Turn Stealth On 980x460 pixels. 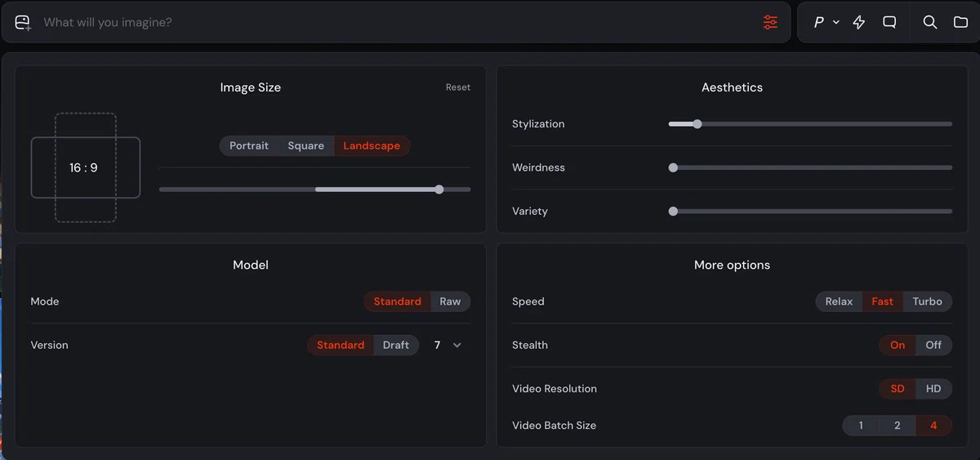coord(898,345)
